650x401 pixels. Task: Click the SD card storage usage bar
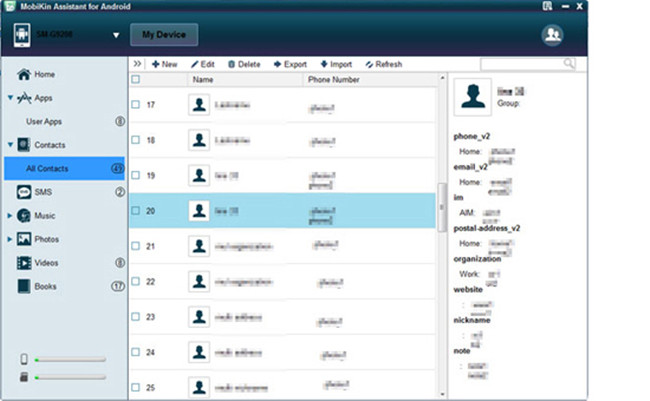[x=70, y=377]
